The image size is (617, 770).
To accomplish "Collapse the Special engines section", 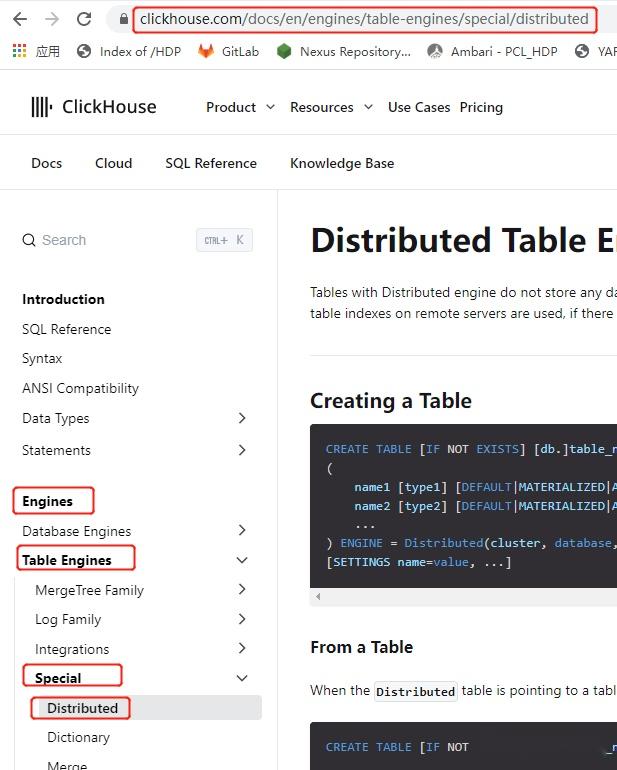I will pyautogui.click(x=242, y=678).
